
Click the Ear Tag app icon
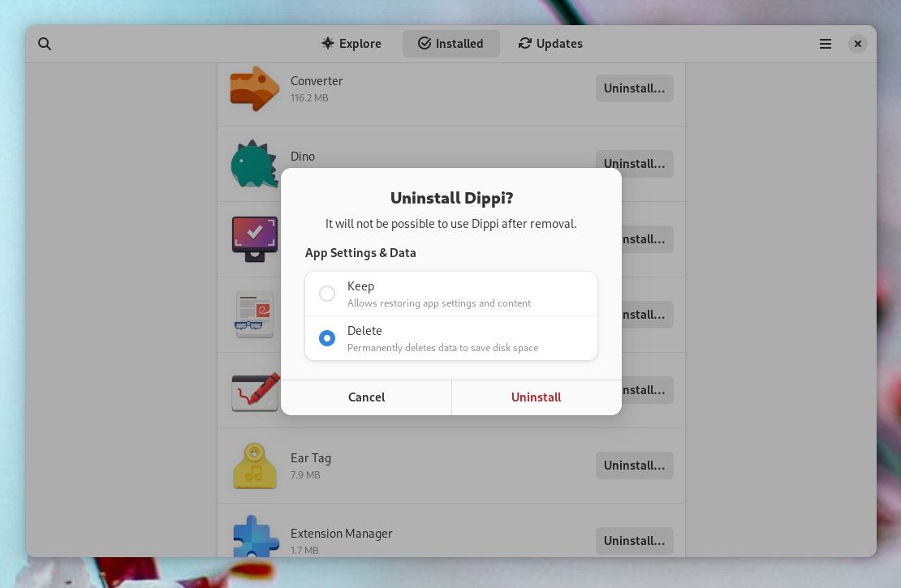255,465
